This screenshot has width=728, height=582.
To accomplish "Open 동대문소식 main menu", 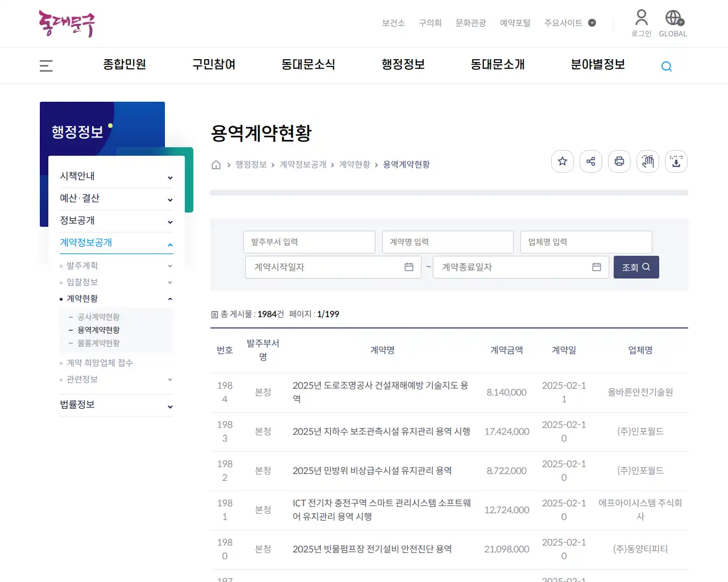I will click(308, 65).
